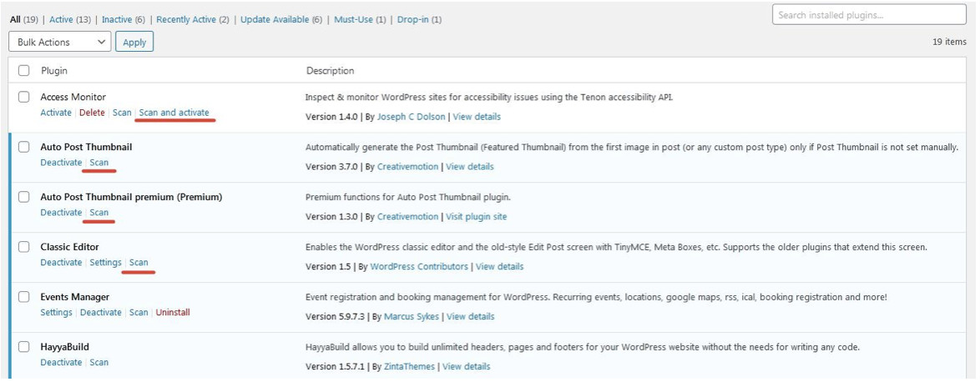Select the Events Manager row checkbox
This screenshot has height=382, width=980.
pos(23,297)
